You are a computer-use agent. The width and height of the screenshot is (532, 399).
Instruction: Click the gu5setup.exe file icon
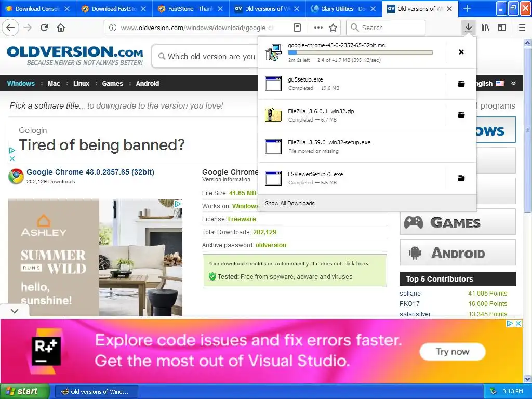pos(273,84)
